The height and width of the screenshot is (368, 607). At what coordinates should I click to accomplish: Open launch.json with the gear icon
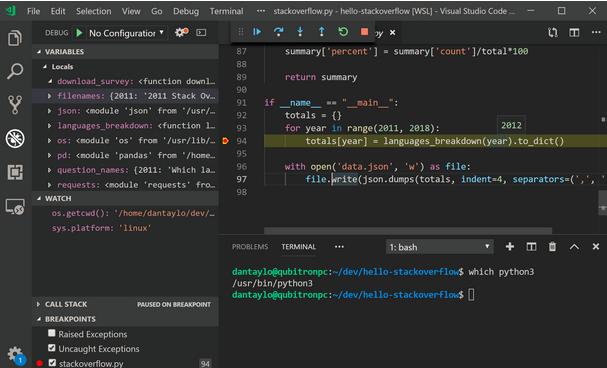[x=181, y=33]
